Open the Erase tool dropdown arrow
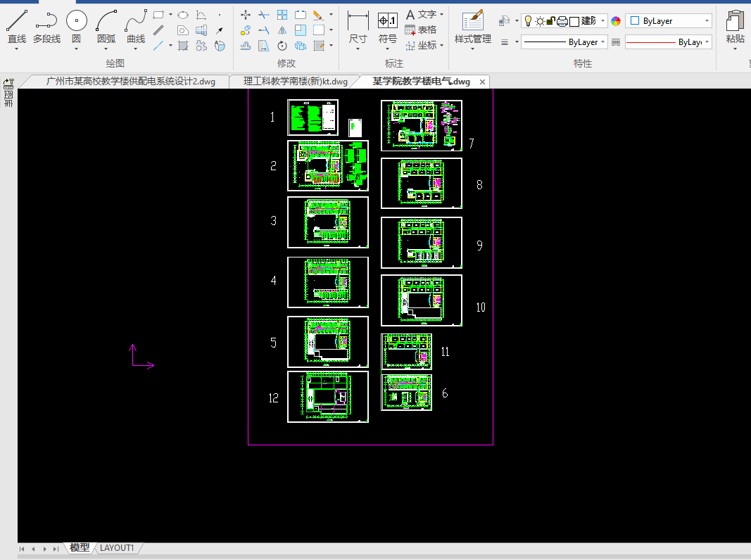Image resolution: width=751 pixels, height=560 pixels. pos(331,15)
